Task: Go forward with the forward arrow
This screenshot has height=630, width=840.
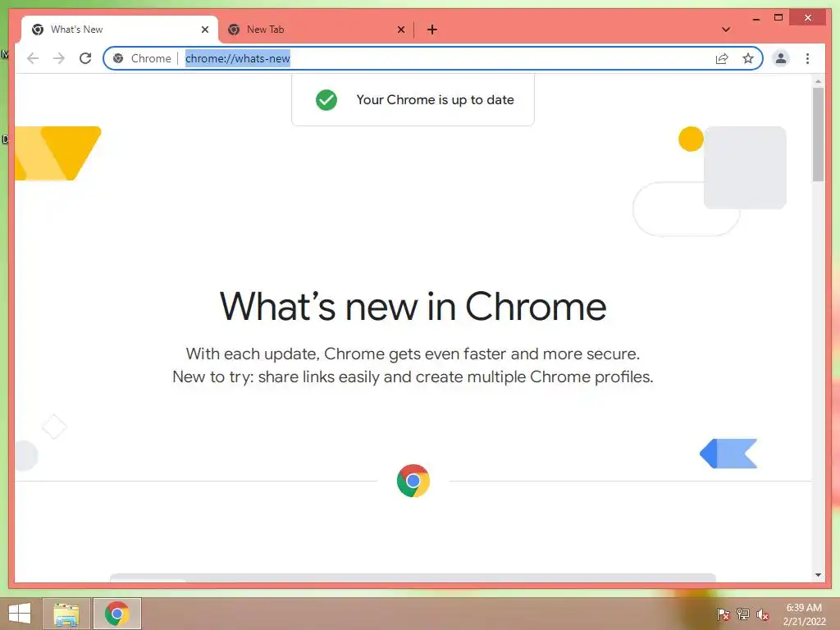Action: click(59, 58)
